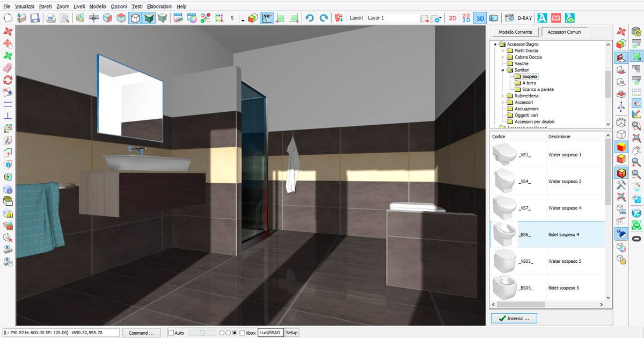Switch to the Accessori Comuni tab
Screen dimensions: 644x338
pyautogui.click(x=565, y=32)
